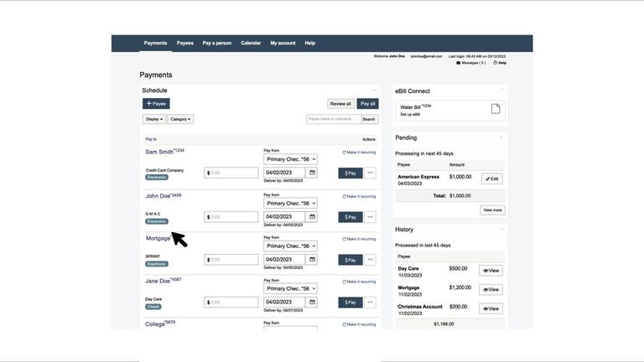Collapse the eBill Connect panel

pos(501,90)
